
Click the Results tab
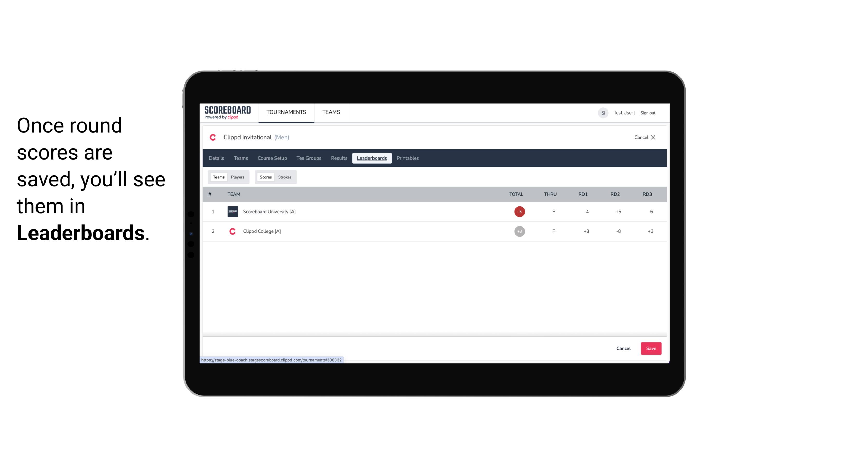point(338,158)
